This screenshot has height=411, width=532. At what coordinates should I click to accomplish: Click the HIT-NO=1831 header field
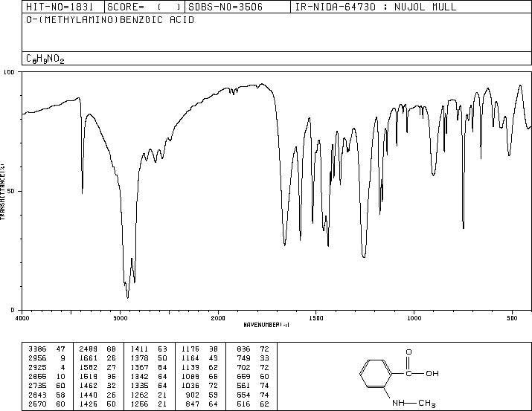[x=63, y=7]
